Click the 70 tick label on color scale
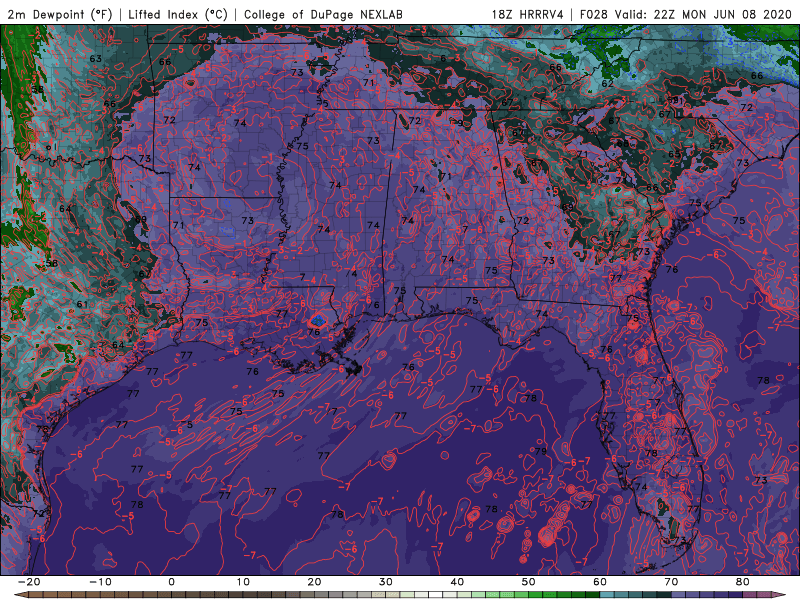The image size is (800, 600). pos(671,582)
